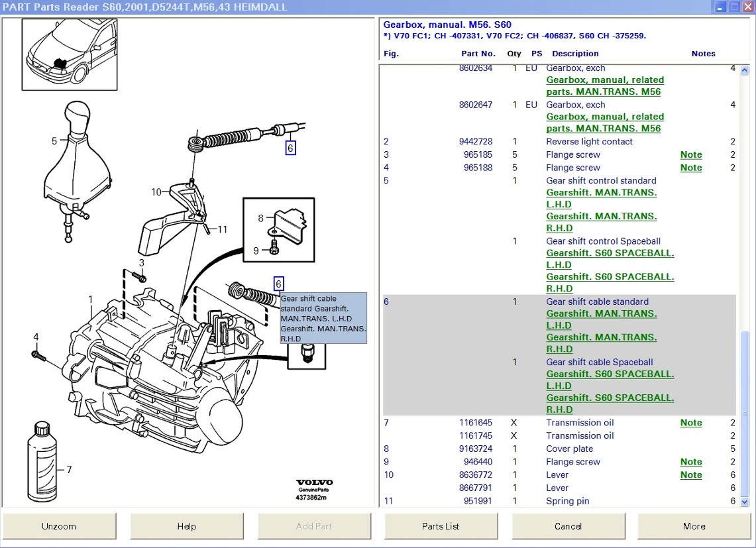Image resolution: width=756 pixels, height=548 pixels.
Task: Open SPACEBALL L.H.D link under Gear shift control Spaceball
Action: (x=610, y=259)
